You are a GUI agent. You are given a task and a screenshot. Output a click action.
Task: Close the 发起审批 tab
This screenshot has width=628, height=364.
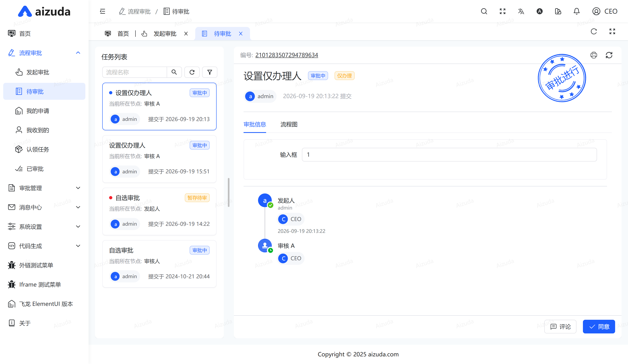(x=186, y=34)
